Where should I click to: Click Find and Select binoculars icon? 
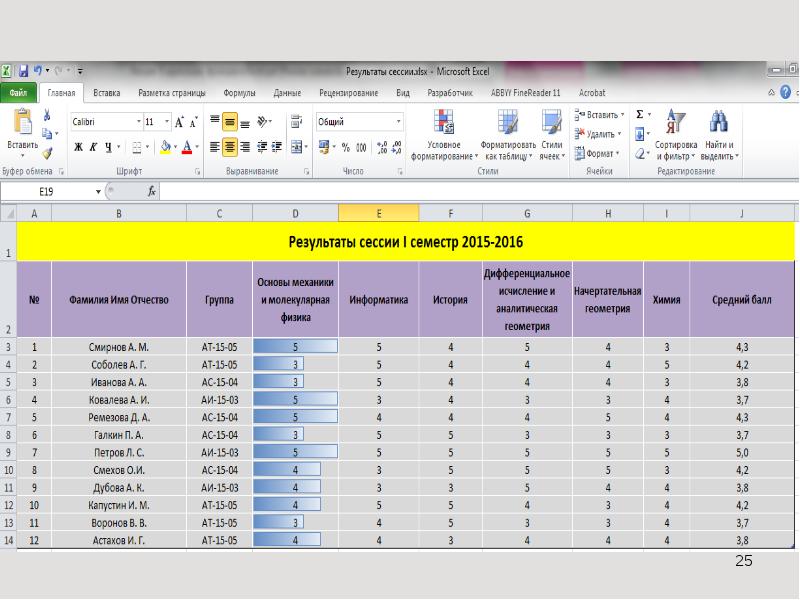(x=717, y=136)
